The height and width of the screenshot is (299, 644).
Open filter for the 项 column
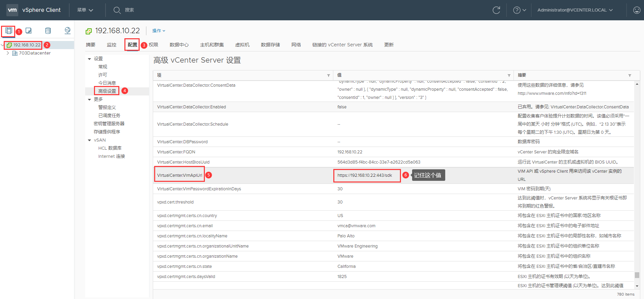point(328,76)
